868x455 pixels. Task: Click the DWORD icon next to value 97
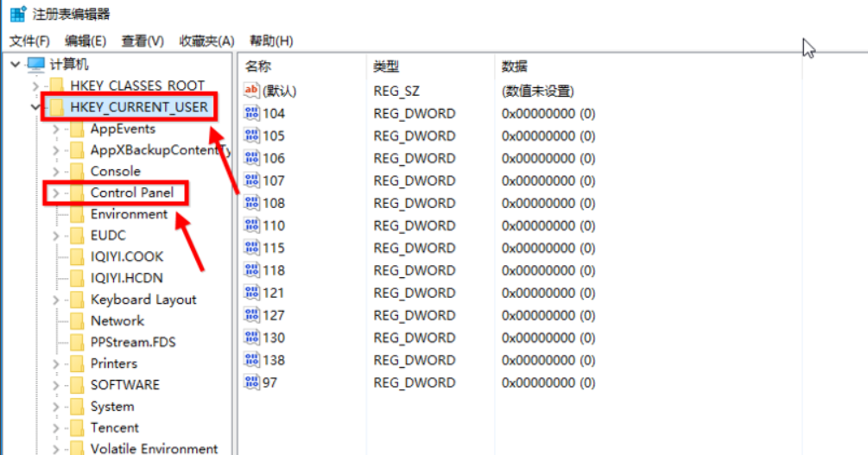pos(252,382)
